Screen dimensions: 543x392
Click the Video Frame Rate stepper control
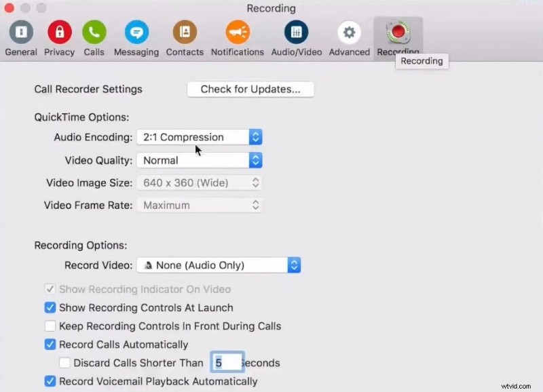255,205
